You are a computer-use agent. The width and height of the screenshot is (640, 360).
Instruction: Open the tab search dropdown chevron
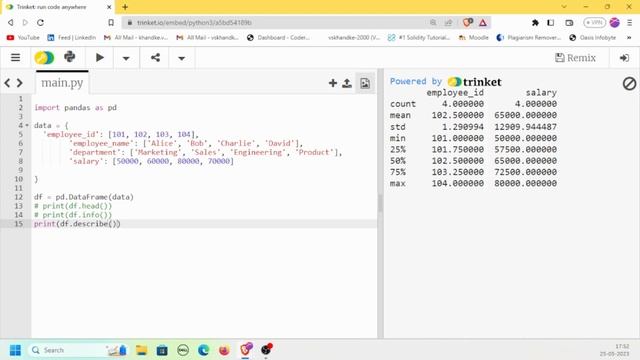click(x=564, y=7)
